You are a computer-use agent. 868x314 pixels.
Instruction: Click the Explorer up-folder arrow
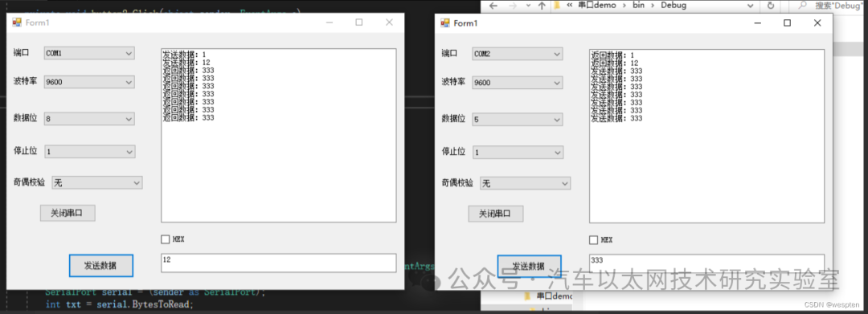click(542, 6)
